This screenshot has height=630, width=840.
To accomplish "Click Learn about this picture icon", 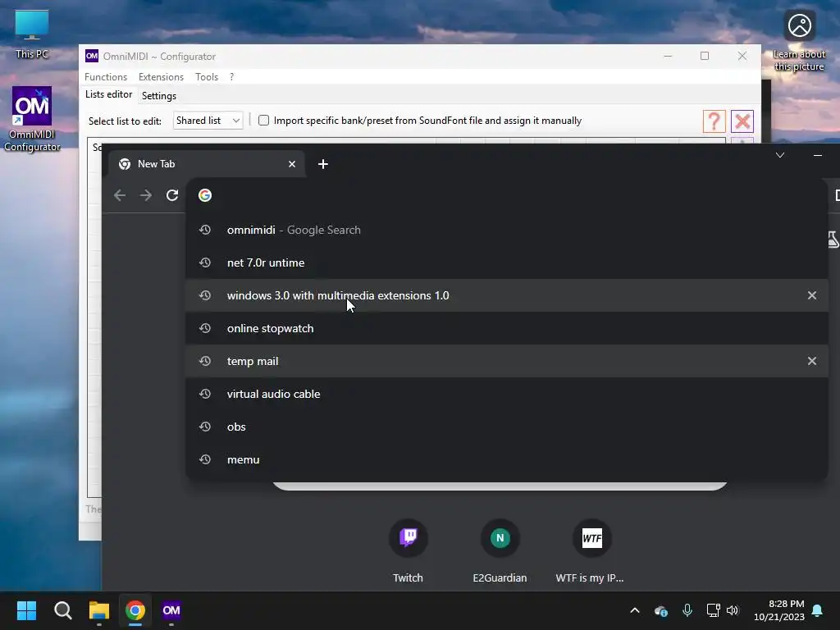I will coord(799,41).
